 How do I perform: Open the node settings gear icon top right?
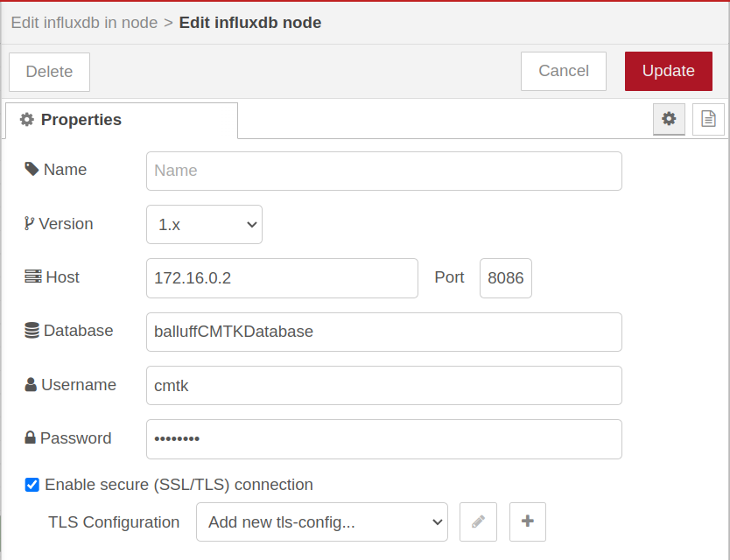pos(669,119)
